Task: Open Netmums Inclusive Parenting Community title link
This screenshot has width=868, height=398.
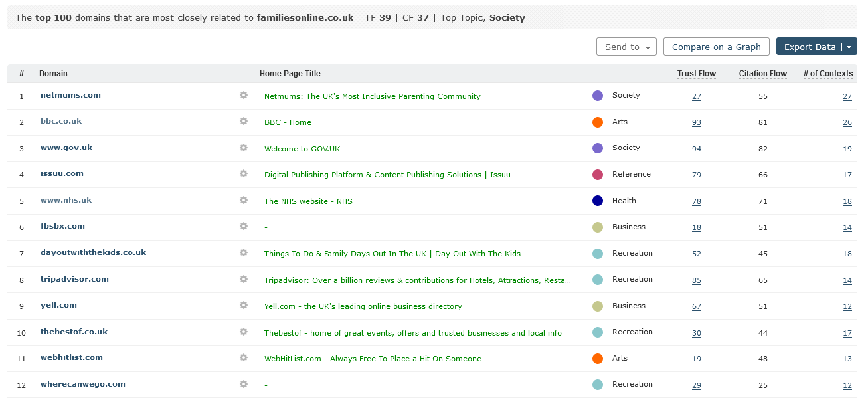Action: (372, 96)
